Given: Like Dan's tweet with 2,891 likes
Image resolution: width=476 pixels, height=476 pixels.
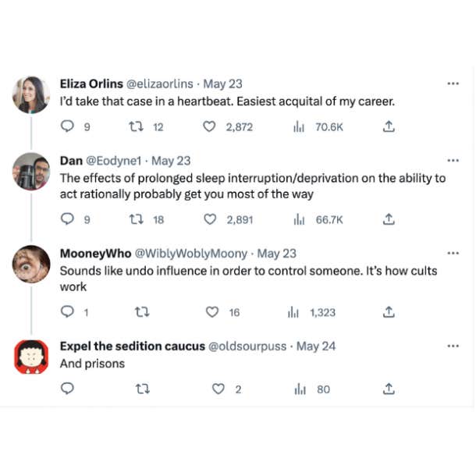Looking at the screenshot, I should coord(209,219).
